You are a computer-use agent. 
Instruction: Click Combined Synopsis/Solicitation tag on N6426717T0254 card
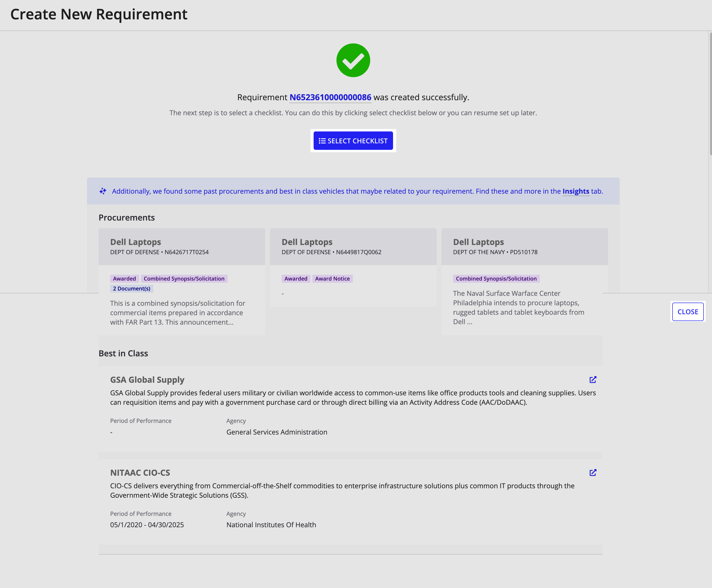[184, 279]
